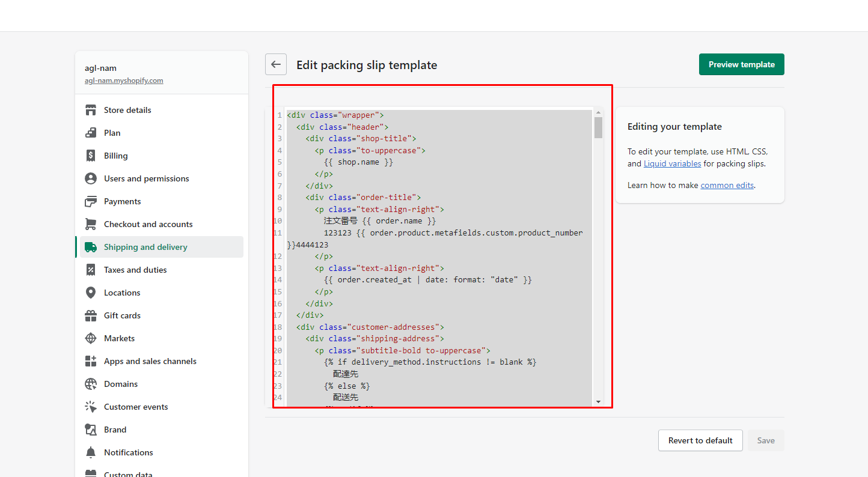Click Revert to default button
868x477 pixels.
click(700, 440)
